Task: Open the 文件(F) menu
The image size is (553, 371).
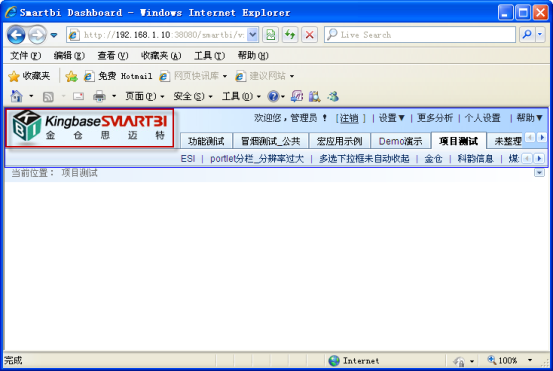Action: click(x=25, y=55)
